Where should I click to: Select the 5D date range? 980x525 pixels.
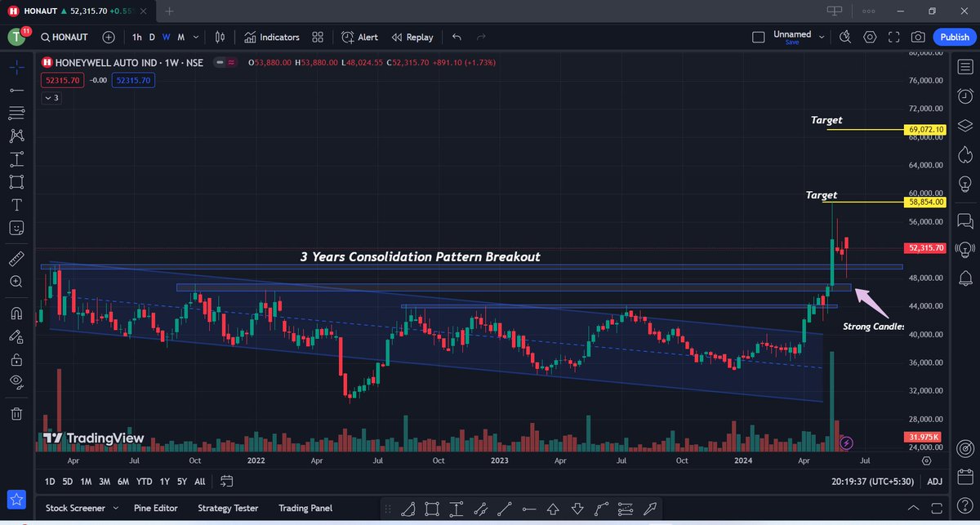[x=67, y=481]
